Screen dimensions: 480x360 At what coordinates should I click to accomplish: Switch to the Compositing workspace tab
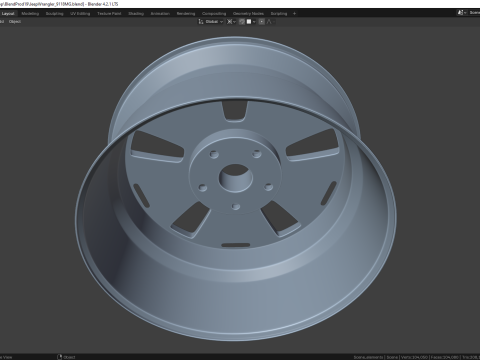(214, 14)
